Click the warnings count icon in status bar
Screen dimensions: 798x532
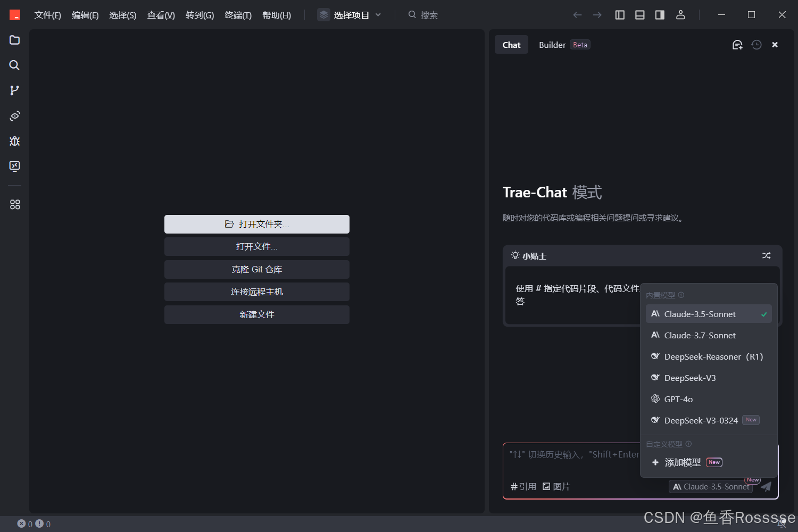click(x=39, y=523)
